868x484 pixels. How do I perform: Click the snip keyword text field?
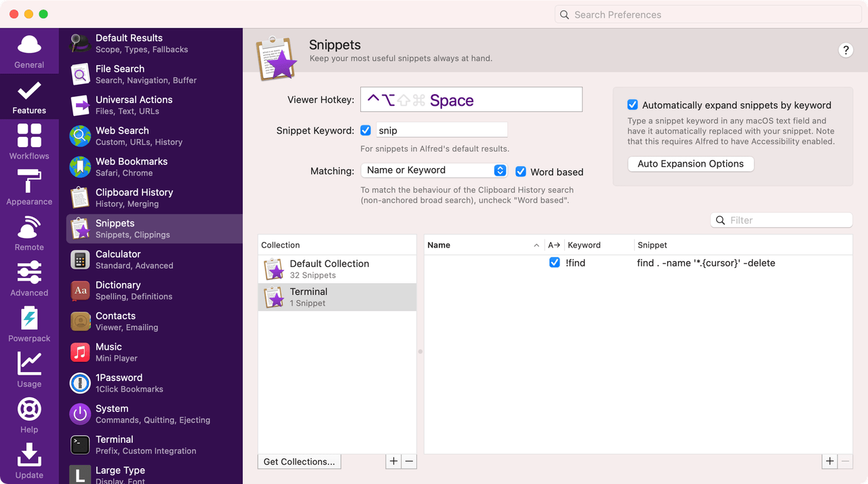click(441, 130)
